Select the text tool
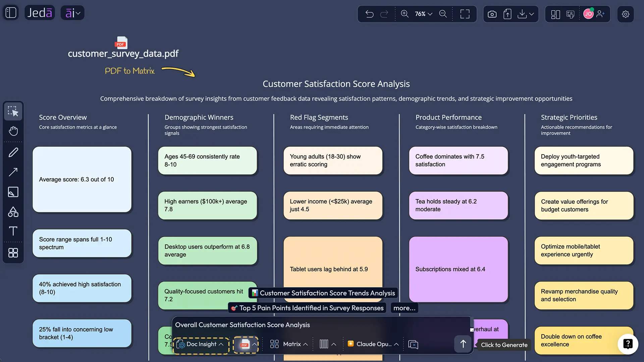Screen dimensions: 644x362 pos(13,231)
